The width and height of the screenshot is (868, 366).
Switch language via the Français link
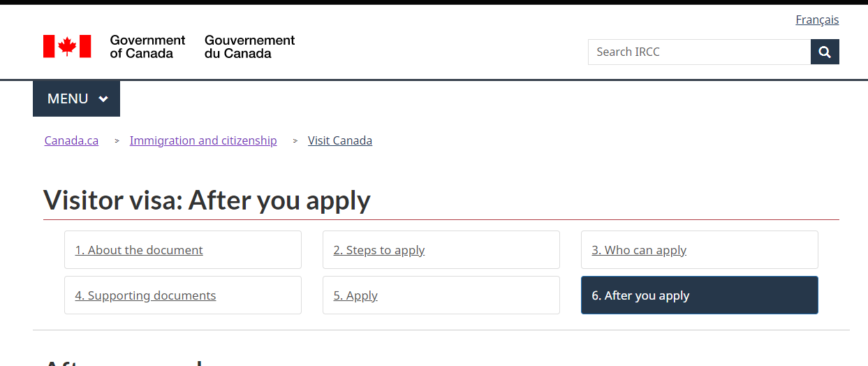click(817, 20)
